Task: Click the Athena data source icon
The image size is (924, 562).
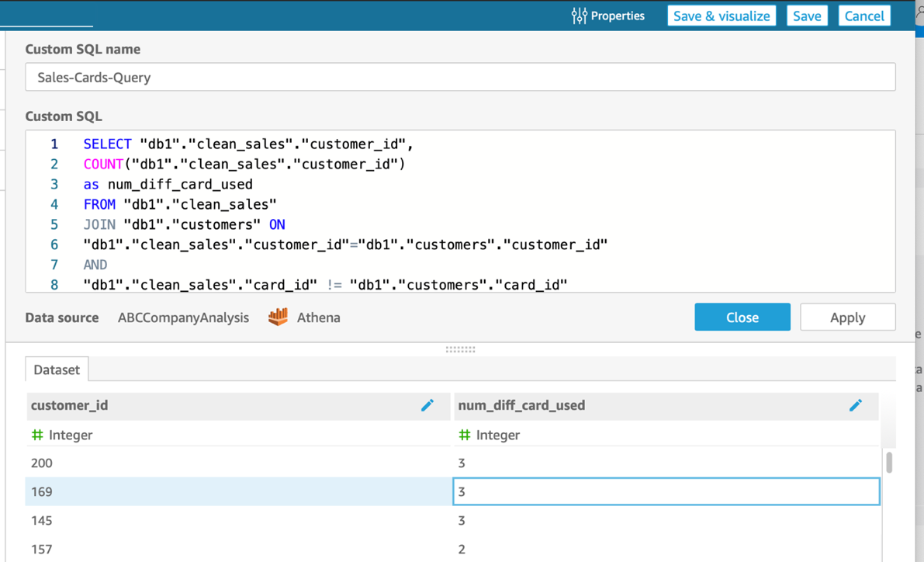Action: pos(278,317)
